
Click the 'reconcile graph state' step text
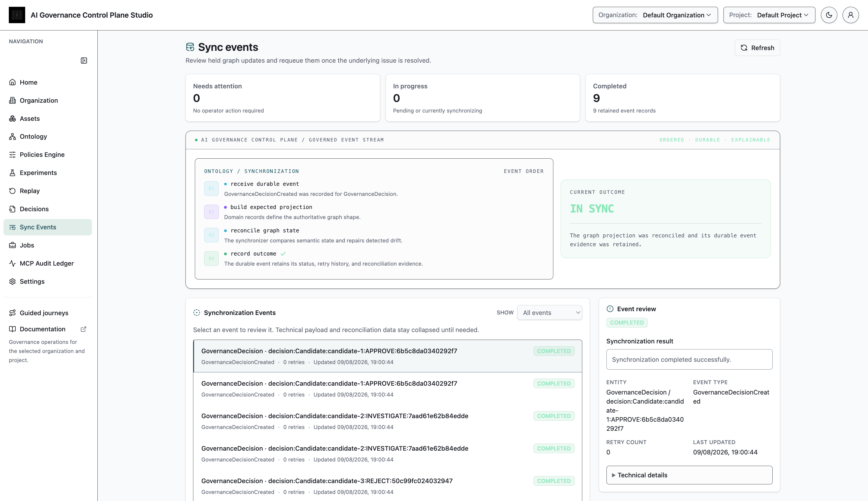[265, 231]
